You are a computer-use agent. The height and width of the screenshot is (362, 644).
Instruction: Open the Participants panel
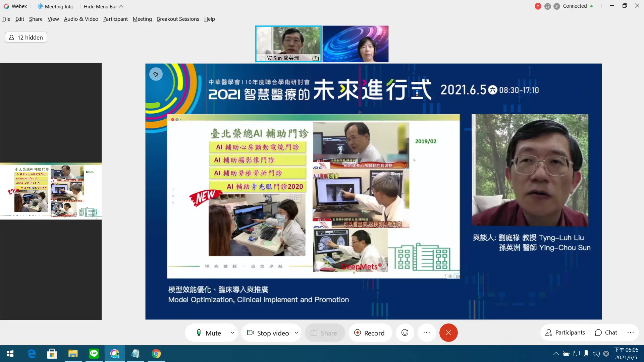click(x=565, y=333)
